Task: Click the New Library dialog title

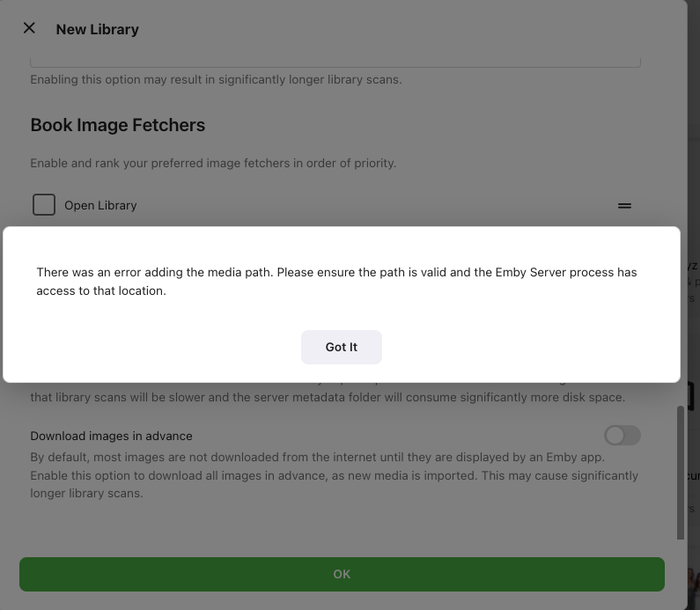Action: (x=97, y=29)
